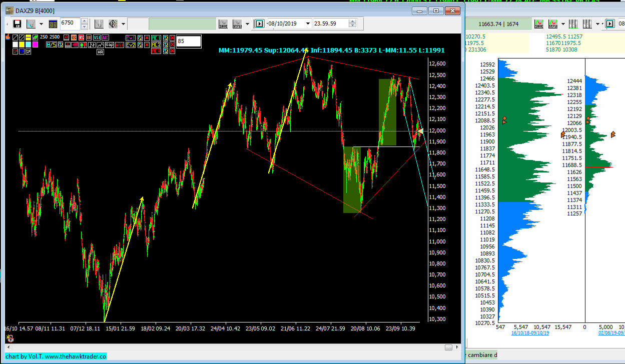Click the speaker alert icon
This screenshot has width=625, height=364.
(113, 23)
